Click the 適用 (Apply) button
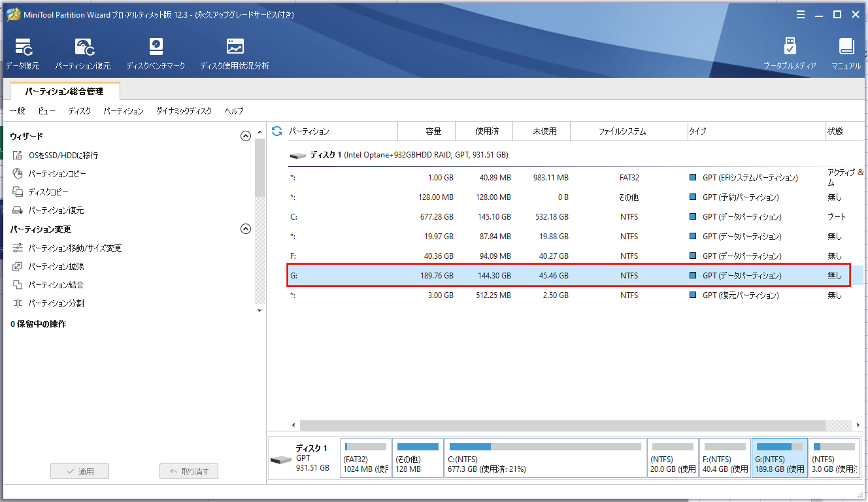Screen dimensions: 868x502 (x=80, y=471)
